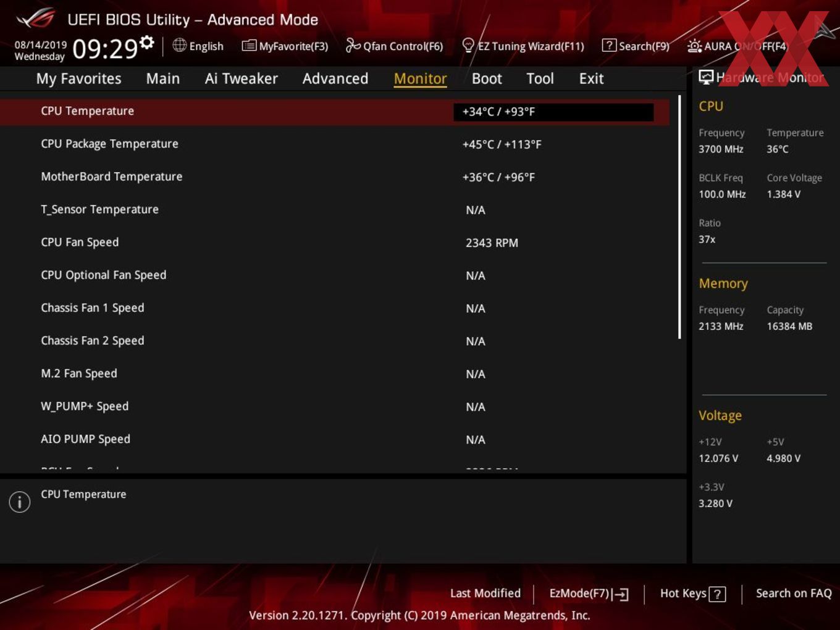Viewport: 840px width, 630px height.
Task: Click the info circle icon
Action: pos(20,502)
